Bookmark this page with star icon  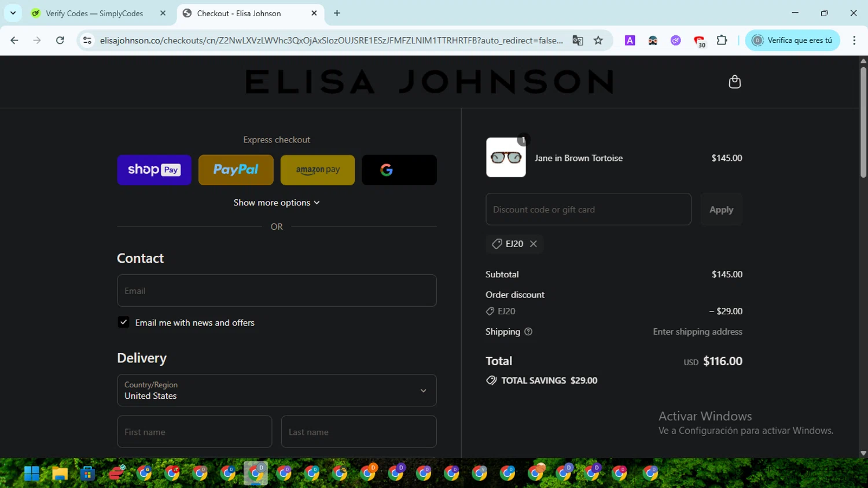pyautogui.click(x=598, y=40)
